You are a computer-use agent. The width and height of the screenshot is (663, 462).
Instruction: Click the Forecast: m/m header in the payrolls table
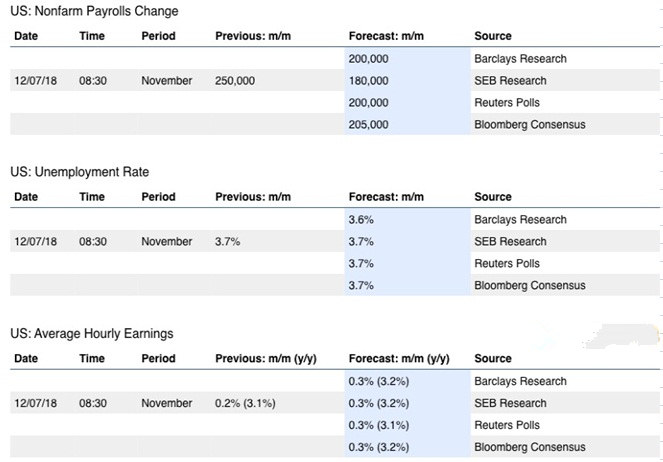click(388, 36)
